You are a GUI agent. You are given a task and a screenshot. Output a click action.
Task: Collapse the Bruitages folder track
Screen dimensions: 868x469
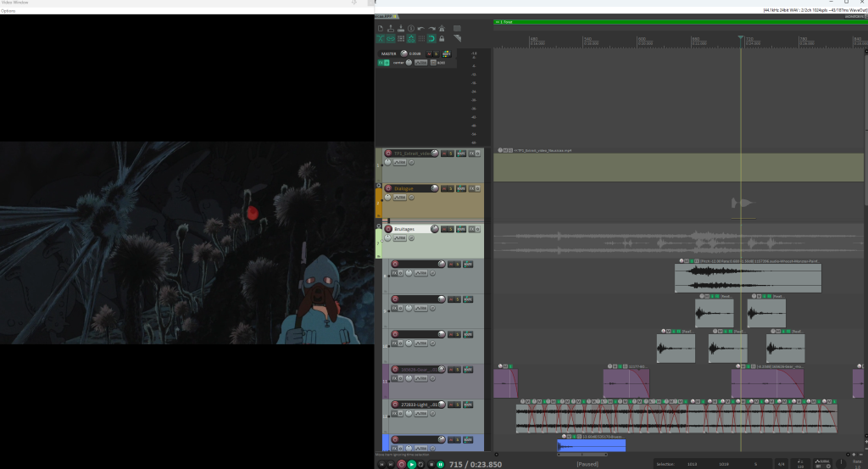click(379, 226)
